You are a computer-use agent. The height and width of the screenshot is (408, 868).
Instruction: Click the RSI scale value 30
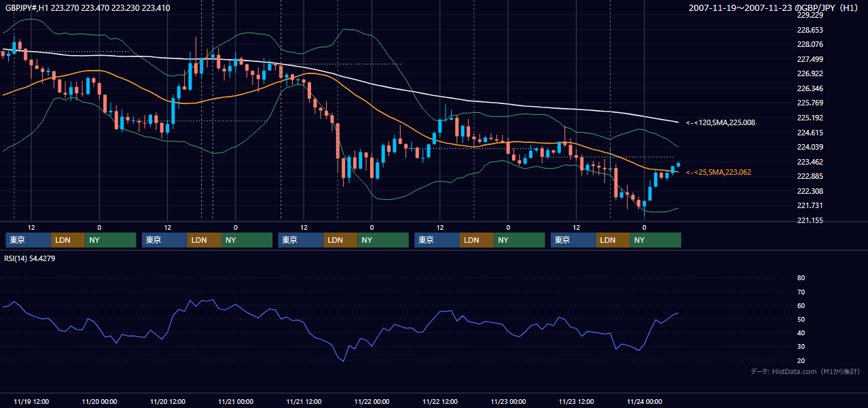tap(801, 347)
